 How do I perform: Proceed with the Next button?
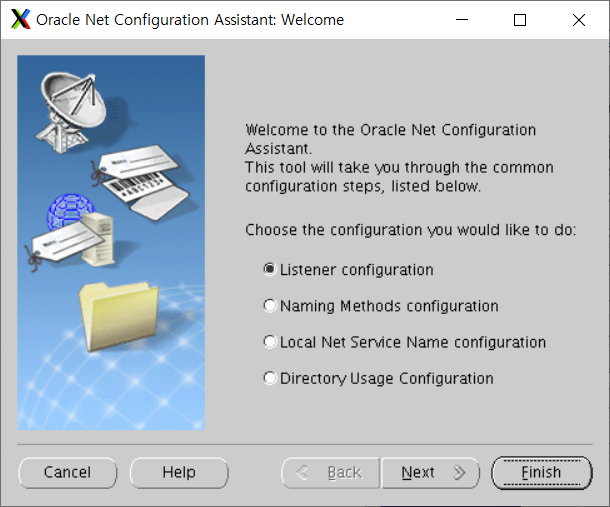tap(431, 472)
